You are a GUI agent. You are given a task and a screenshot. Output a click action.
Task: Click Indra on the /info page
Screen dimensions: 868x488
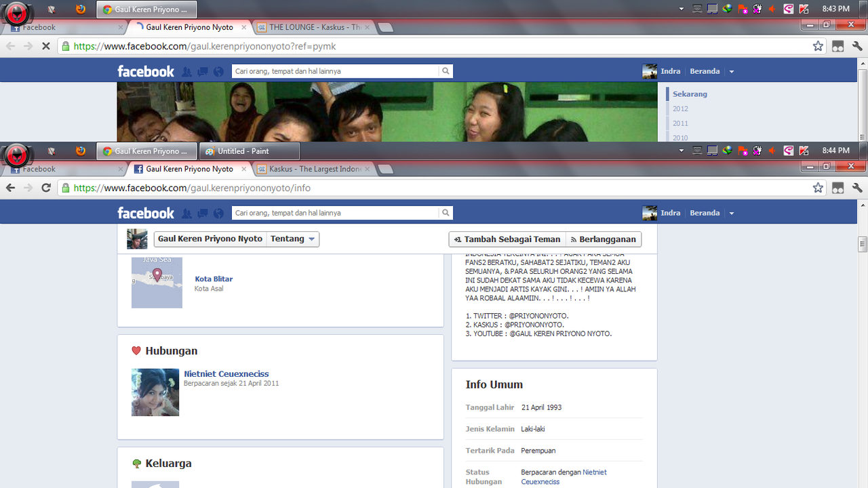click(670, 213)
